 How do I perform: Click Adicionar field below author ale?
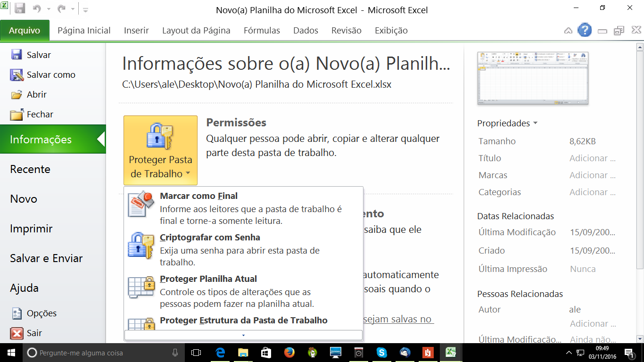(593, 324)
